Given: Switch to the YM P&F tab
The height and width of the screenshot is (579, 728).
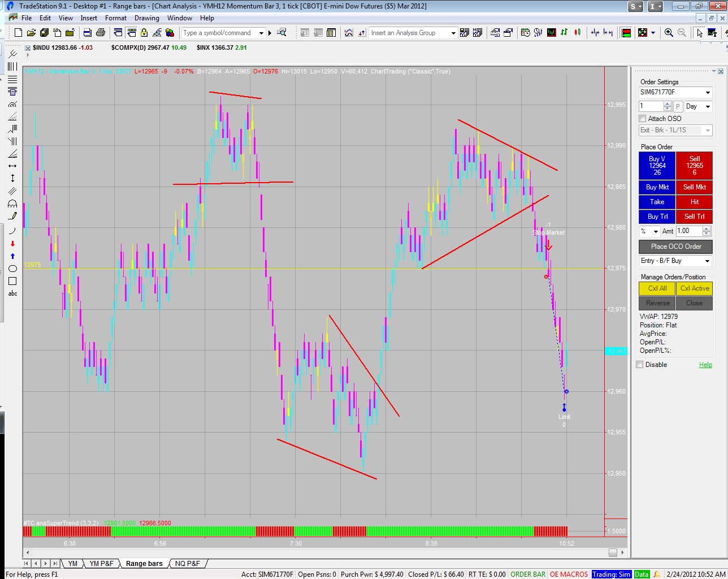Looking at the screenshot, I should [x=102, y=563].
